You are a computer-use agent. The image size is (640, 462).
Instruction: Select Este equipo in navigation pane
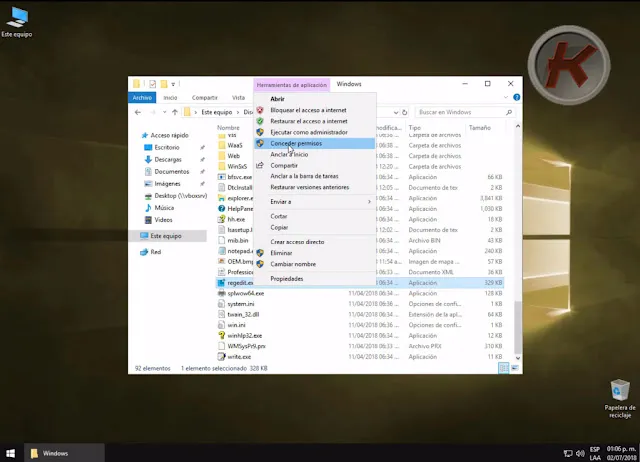click(x=167, y=236)
